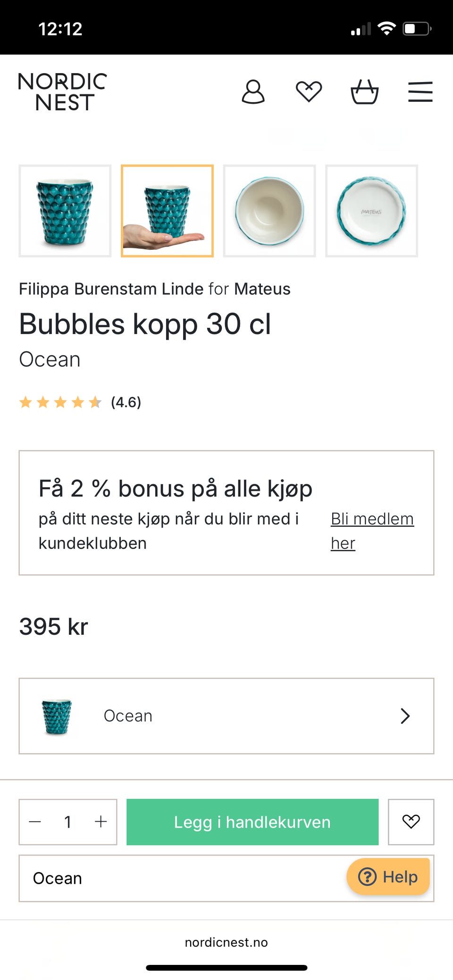Open the hamburger menu
Image resolution: width=453 pixels, height=980 pixels.
(x=420, y=91)
